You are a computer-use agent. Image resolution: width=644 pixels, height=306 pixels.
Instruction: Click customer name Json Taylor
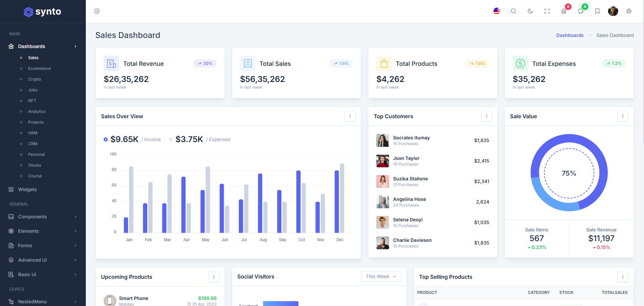coord(406,158)
